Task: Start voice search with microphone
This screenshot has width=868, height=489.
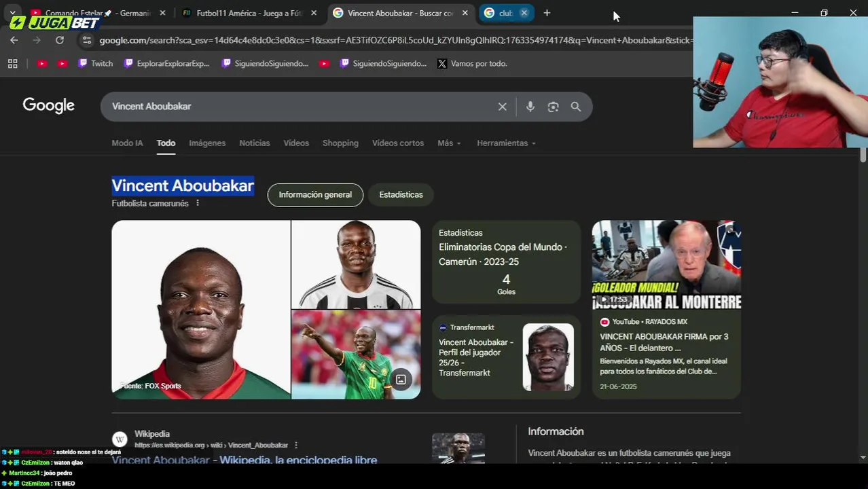Action: point(530,107)
